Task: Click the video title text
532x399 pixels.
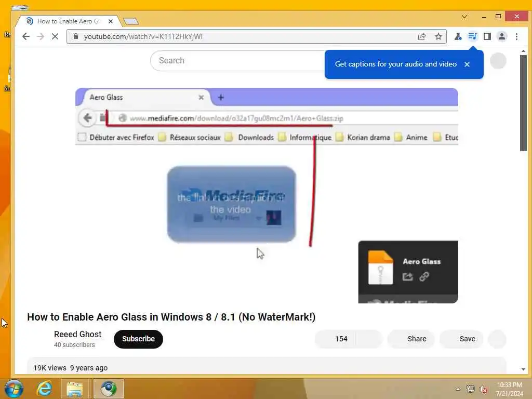Action: tap(171, 317)
